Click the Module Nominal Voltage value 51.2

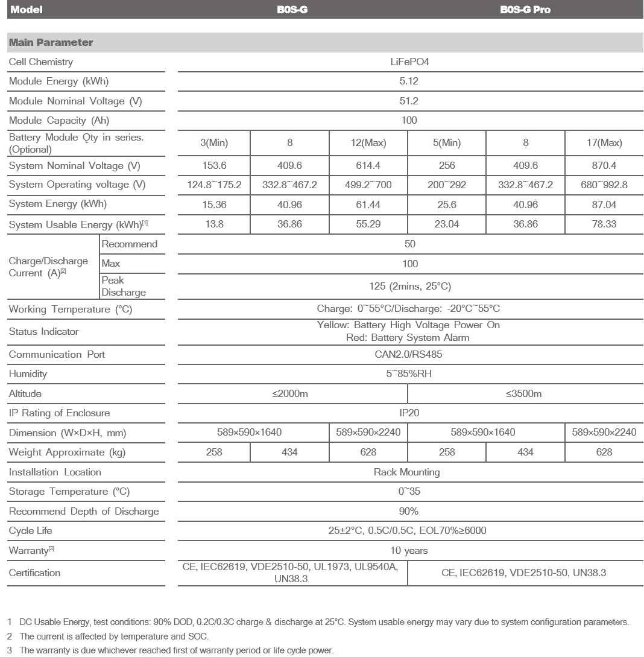coord(409,101)
